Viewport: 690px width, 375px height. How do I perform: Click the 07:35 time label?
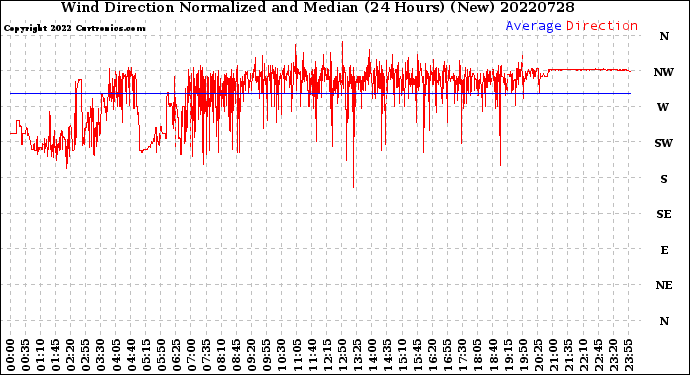[x=206, y=355]
